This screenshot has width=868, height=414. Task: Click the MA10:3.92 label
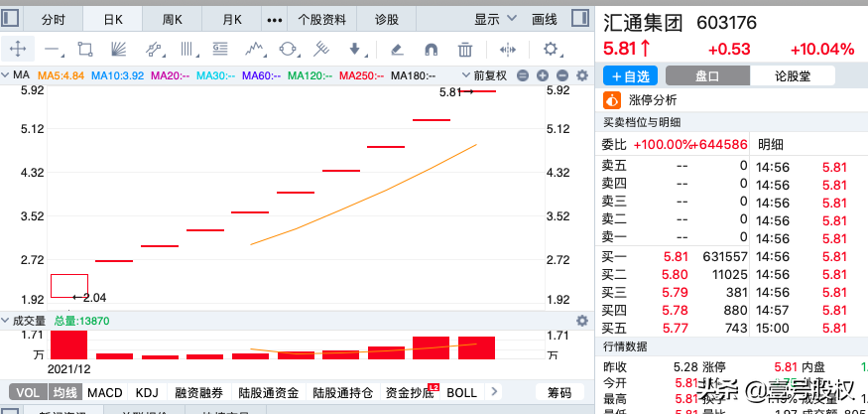(x=117, y=75)
